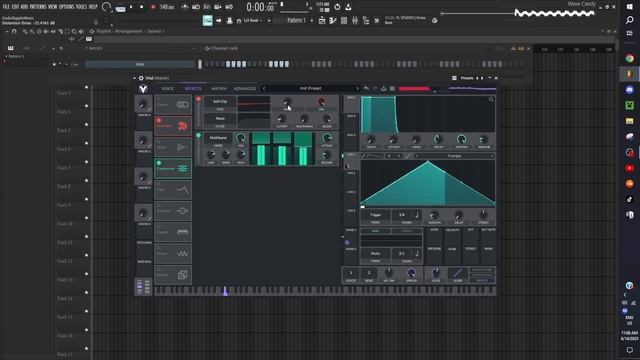Image resolution: width=640 pixels, height=360 pixels.
Task: Open the PATTERNS menu
Action: (x=38, y=7)
